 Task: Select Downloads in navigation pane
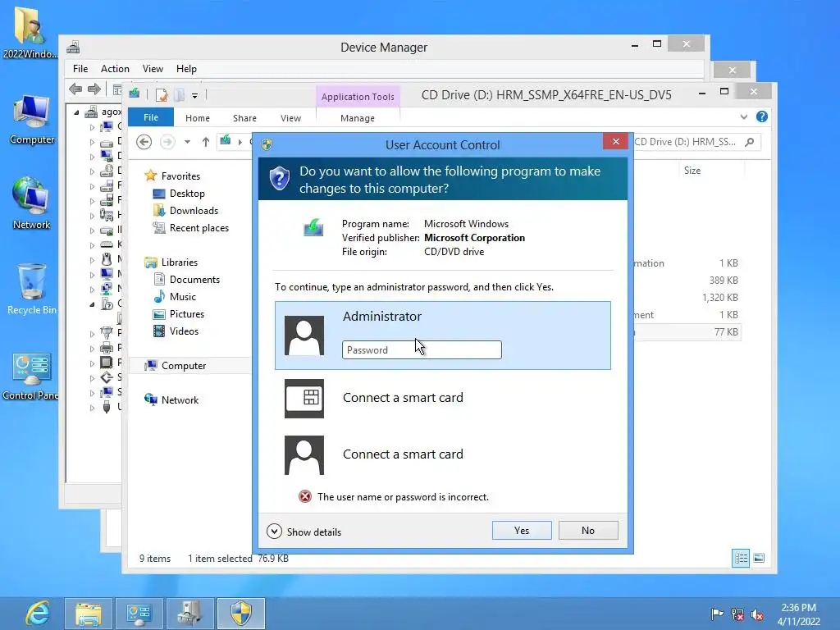(194, 211)
